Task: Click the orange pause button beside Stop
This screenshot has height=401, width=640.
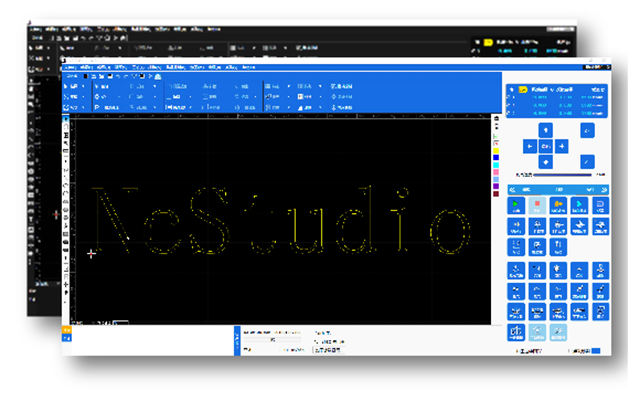Action: (558, 207)
